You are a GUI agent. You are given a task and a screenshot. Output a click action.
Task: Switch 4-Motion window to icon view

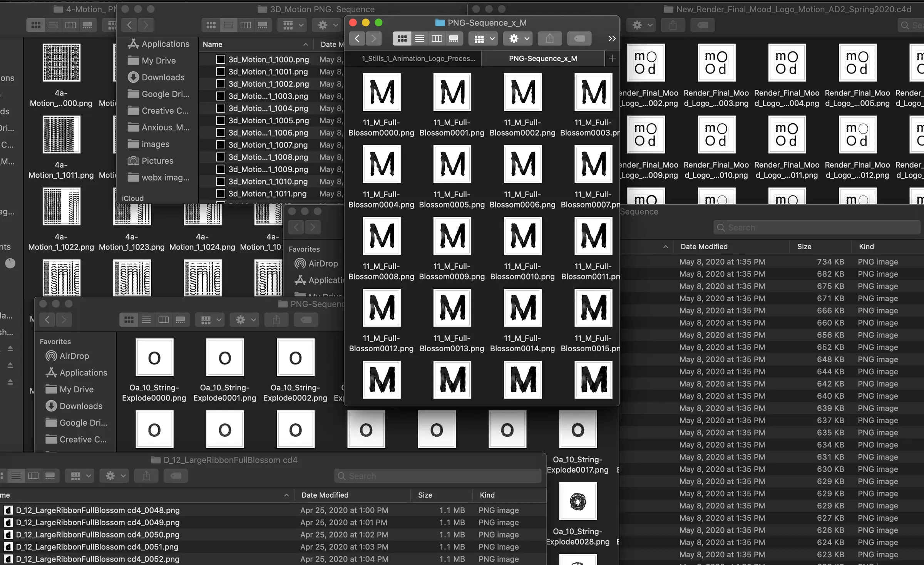pos(36,25)
